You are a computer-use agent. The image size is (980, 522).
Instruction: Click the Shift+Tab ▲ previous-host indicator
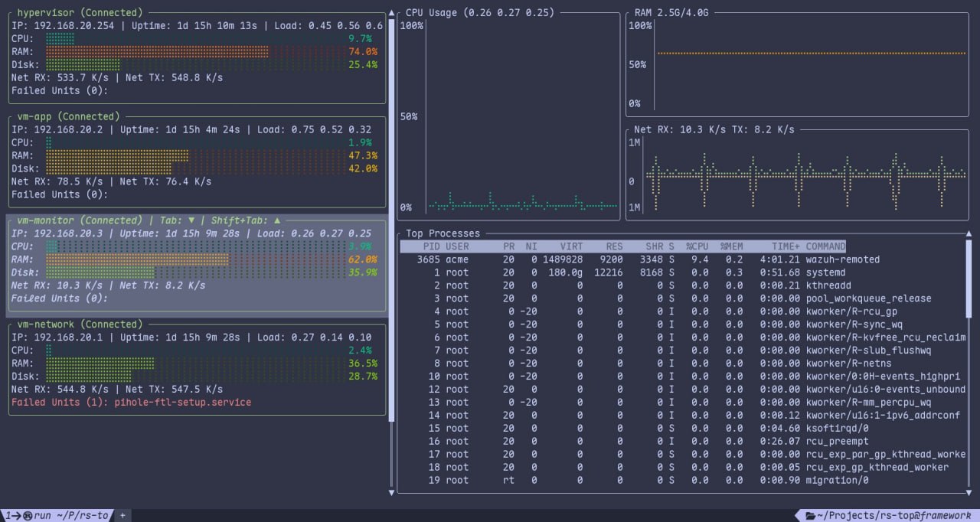coord(246,220)
